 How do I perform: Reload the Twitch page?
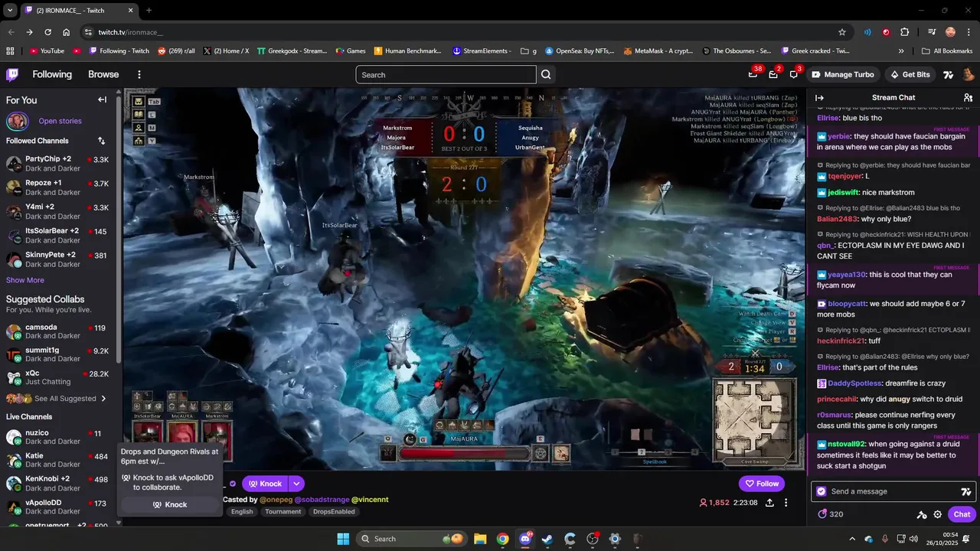point(47,32)
